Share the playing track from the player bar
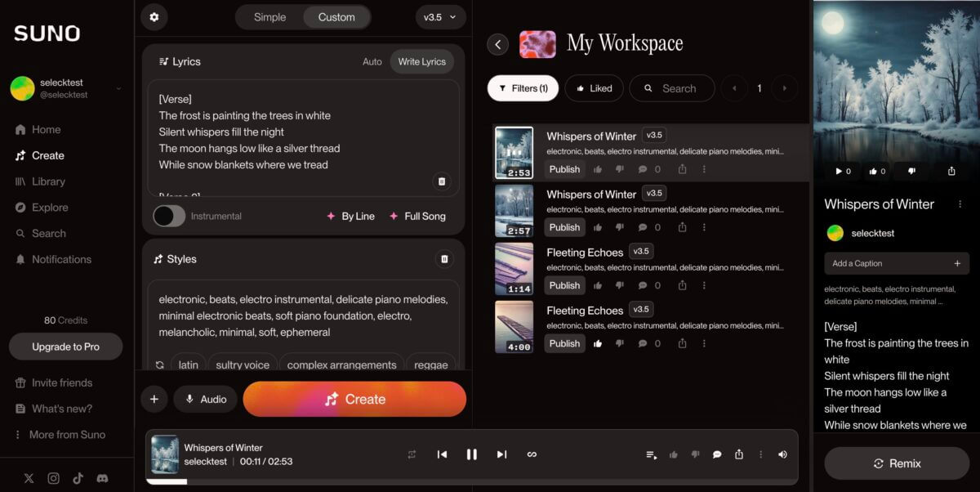The width and height of the screenshot is (980, 492). pyautogui.click(x=739, y=454)
